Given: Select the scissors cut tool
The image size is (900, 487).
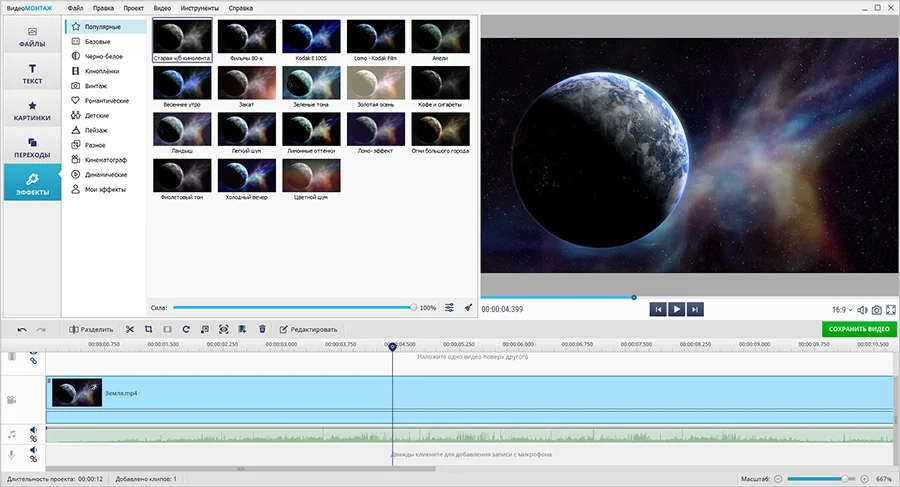Looking at the screenshot, I should point(130,329).
